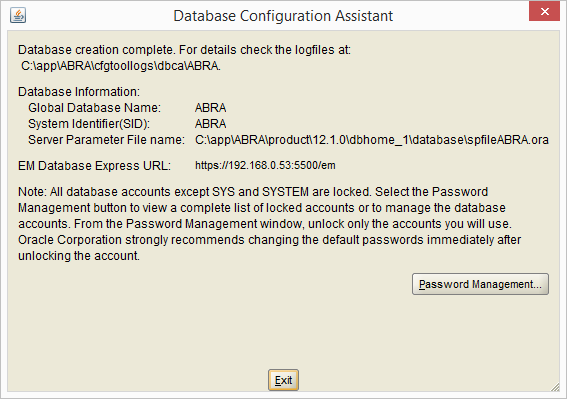The image size is (567, 399).
Task: Click the Java icon in title bar
Action: [x=18, y=15]
